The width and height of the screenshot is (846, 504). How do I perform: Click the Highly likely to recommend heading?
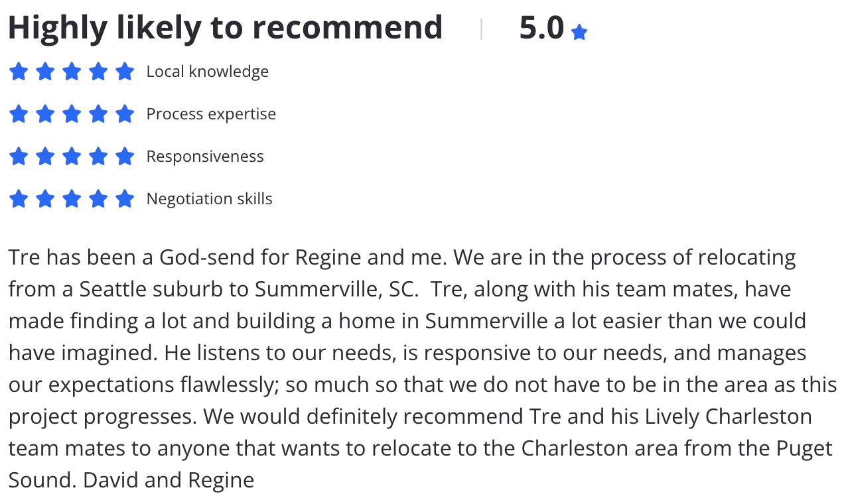(x=226, y=28)
